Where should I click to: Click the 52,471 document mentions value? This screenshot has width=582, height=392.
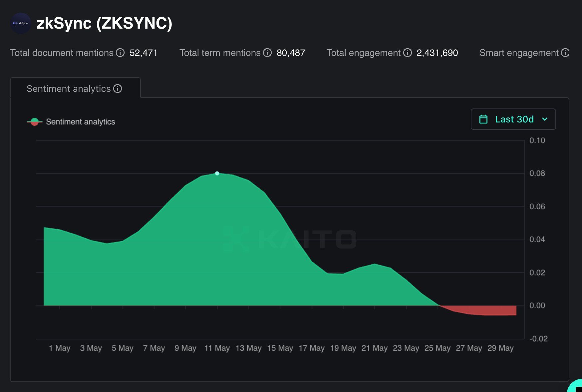[144, 53]
